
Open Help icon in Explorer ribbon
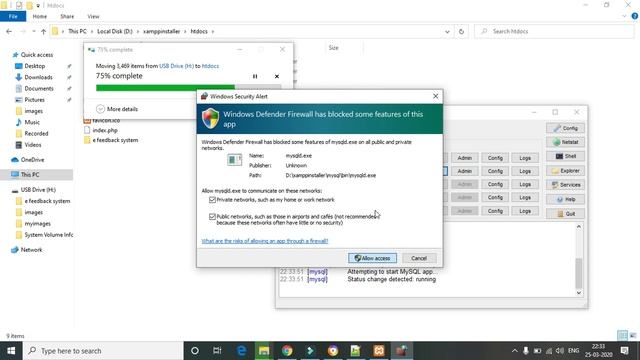[635, 16]
